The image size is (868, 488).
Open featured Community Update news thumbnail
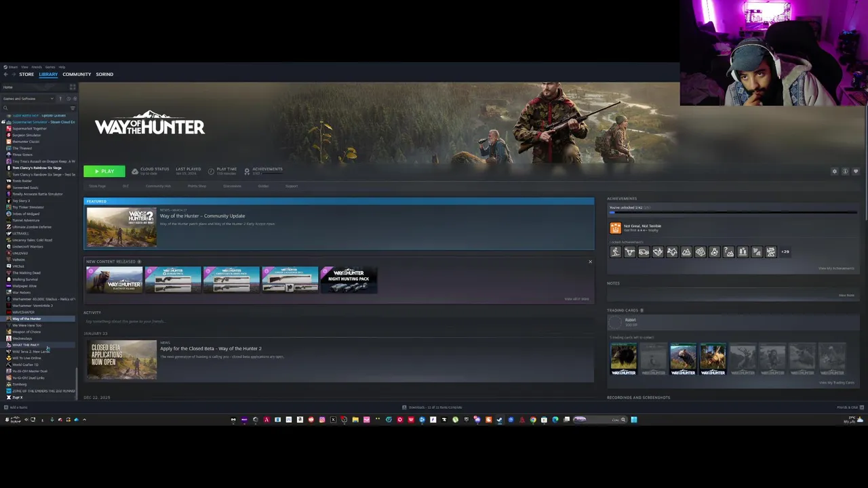(x=121, y=227)
